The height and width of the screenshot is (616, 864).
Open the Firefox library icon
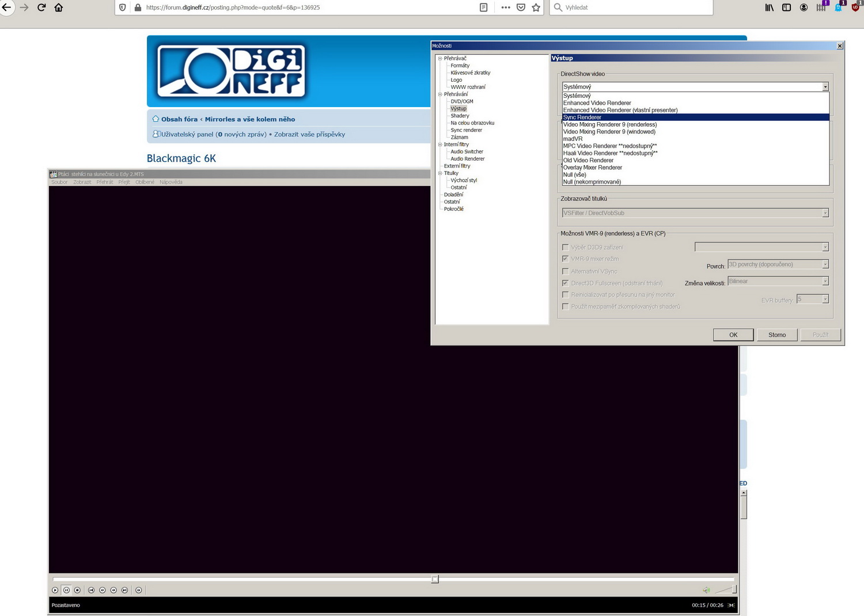pyautogui.click(x=770, y=7)
